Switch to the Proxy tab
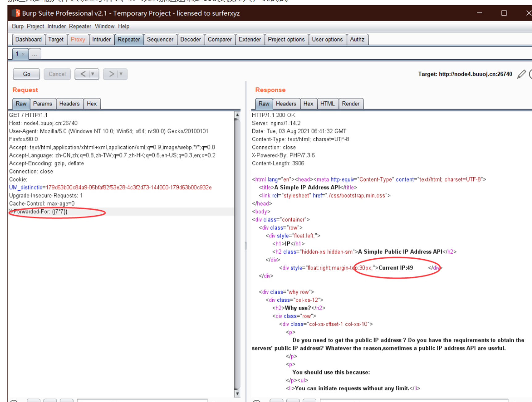This screenshot has height=402, width=532. click(x=78, y=40)
